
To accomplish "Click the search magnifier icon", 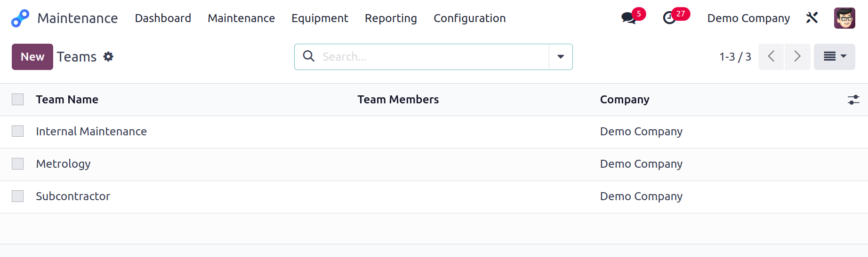I will tap(309, 56).
